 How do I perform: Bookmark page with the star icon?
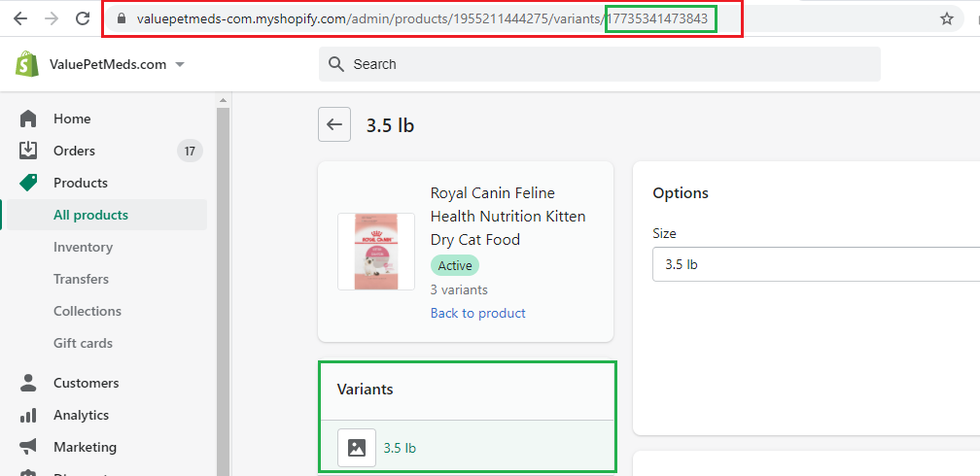[x=946, y=18]
